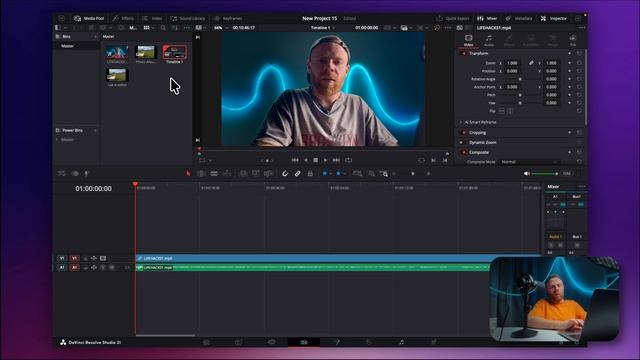Image resolution: width=640 pixels, height=360 pixels.
Task: Select the Master bin in the bin list
Action: (x=76, y=46)
